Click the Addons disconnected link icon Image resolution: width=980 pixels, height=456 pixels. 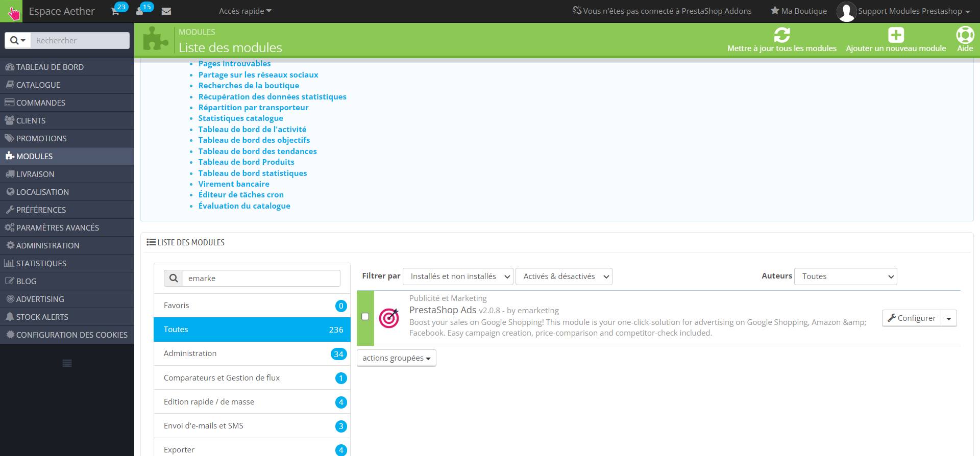[577, 11]
